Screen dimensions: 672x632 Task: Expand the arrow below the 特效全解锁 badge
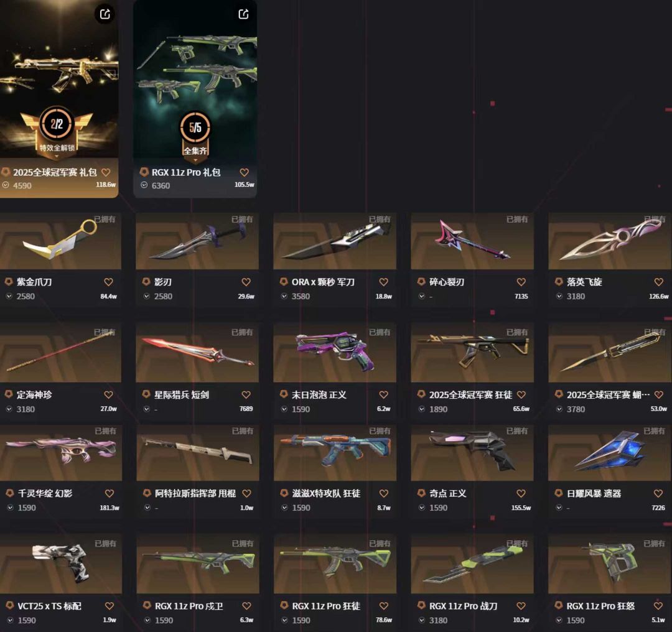click(x=57, y=157)
